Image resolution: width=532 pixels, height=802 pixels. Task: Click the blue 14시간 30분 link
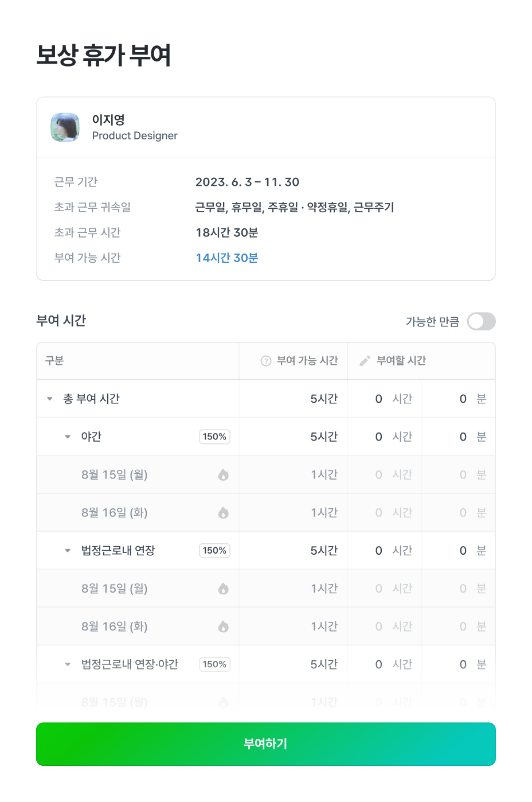click(x=227, y=258)
